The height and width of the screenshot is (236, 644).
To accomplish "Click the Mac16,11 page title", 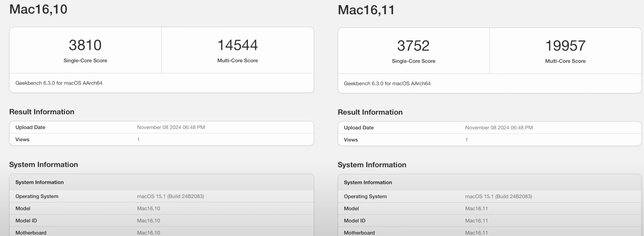I will coord(366,10).
